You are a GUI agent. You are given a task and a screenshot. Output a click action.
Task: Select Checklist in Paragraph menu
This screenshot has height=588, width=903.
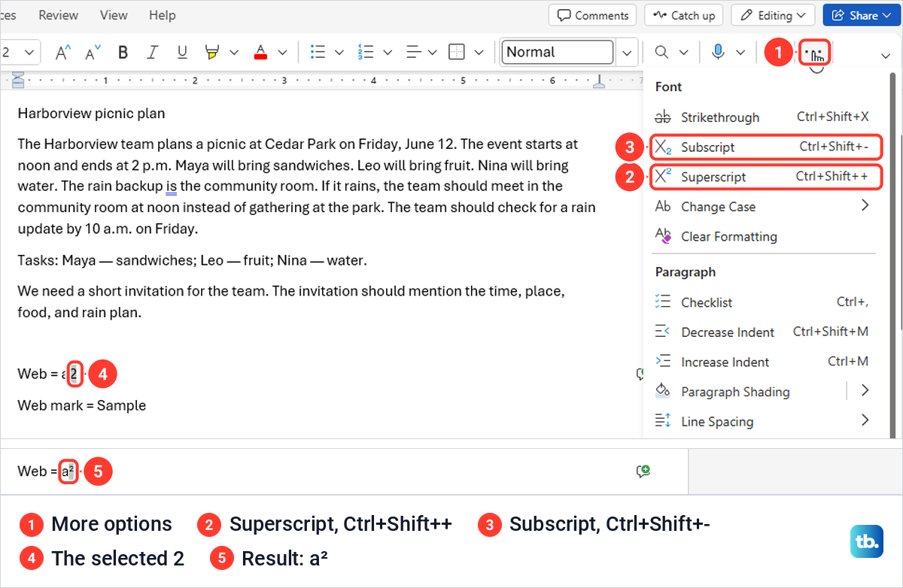coord(762,302)
